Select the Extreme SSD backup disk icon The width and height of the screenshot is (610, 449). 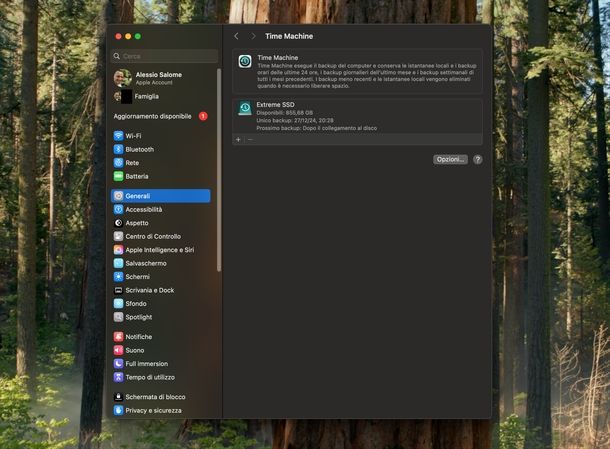click(245, 109)
